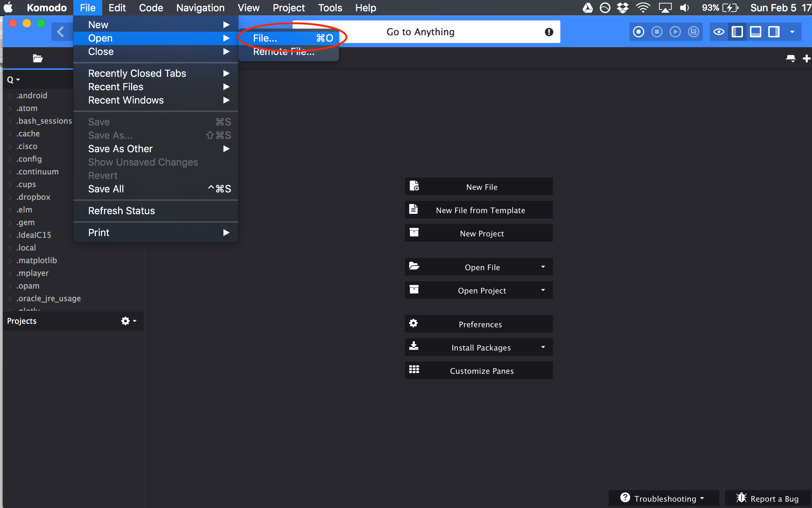The width and height of the screenshot is (812, 508).
Task: Click the Play Last Macro icon
Action: point(675,32)
